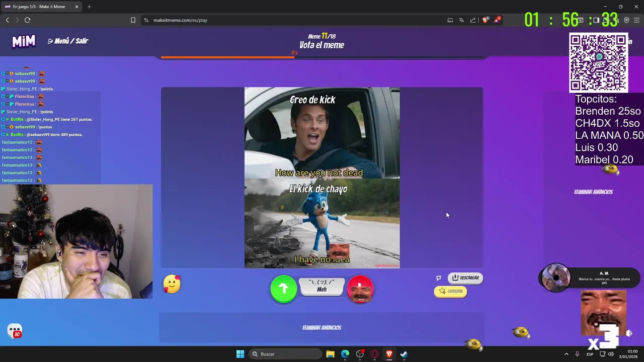
Task: Open Steam from the taskbar
Action: (404, 354)
